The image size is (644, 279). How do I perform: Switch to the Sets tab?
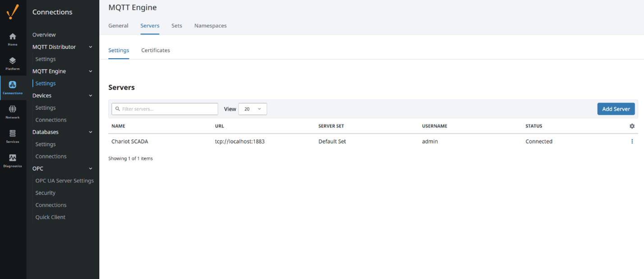coord(177,26)
